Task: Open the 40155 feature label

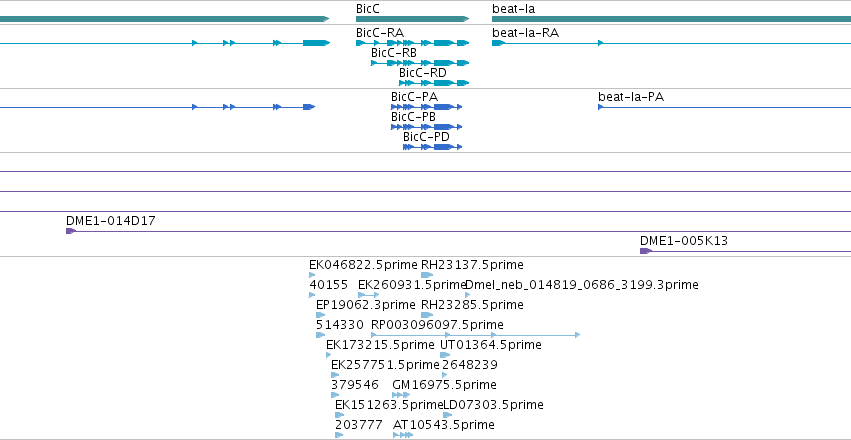Action: point(328,285)
